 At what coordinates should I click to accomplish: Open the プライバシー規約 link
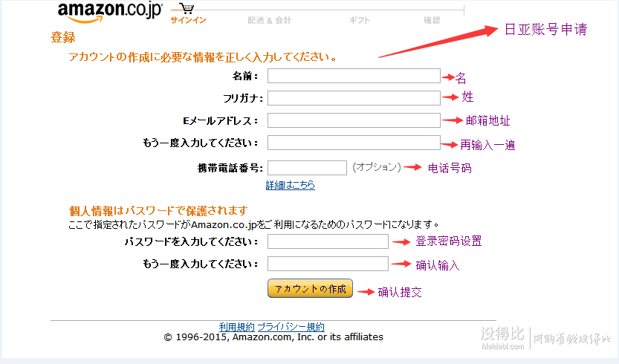(291, 327)
